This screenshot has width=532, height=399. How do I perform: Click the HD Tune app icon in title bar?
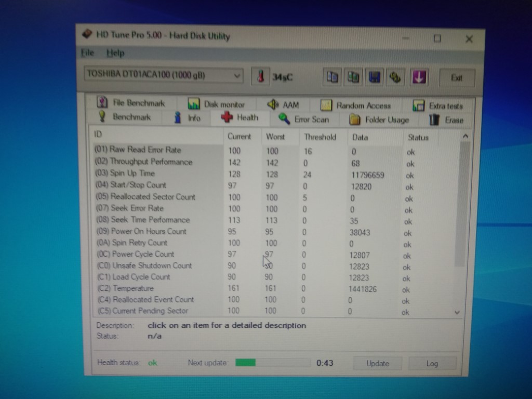tap(87, 34)
